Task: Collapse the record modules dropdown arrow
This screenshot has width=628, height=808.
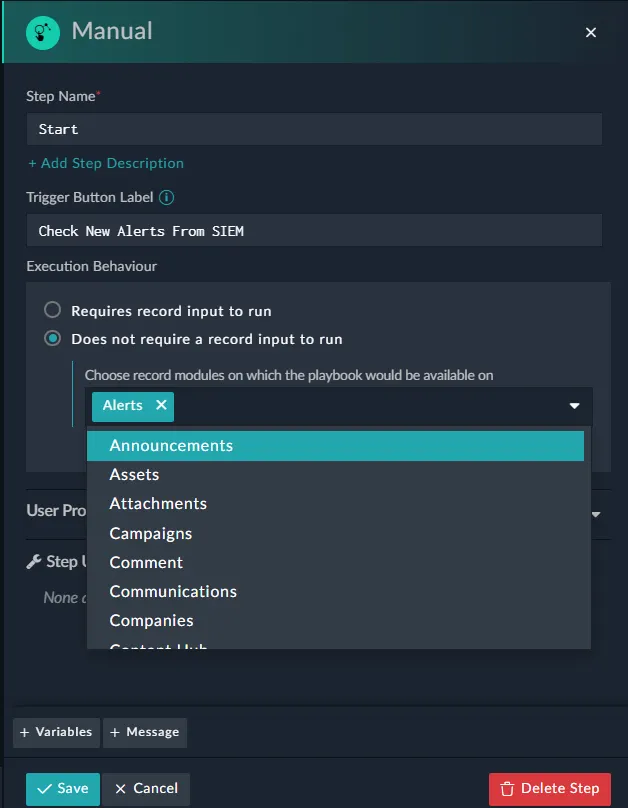Action: (x=575, y=406)
